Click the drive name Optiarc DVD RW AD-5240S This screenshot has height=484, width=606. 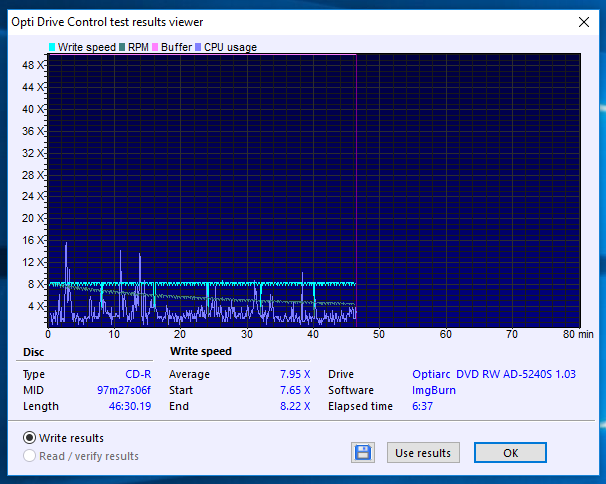point(494,374)
